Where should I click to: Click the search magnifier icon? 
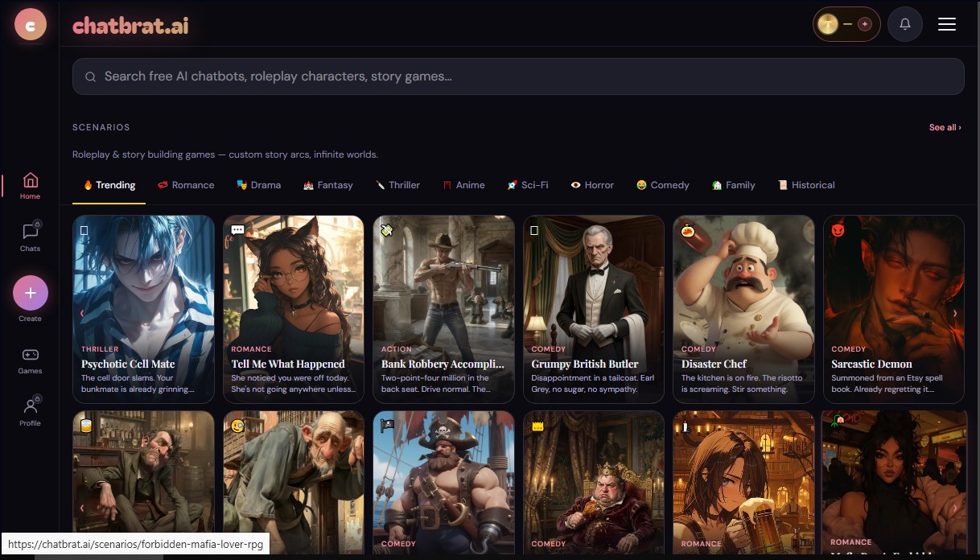click(90, 76)
